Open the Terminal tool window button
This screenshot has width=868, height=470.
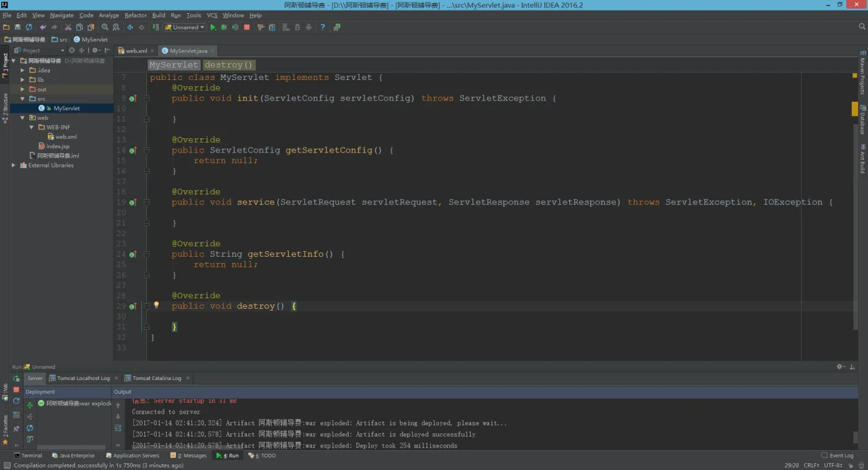28,456
